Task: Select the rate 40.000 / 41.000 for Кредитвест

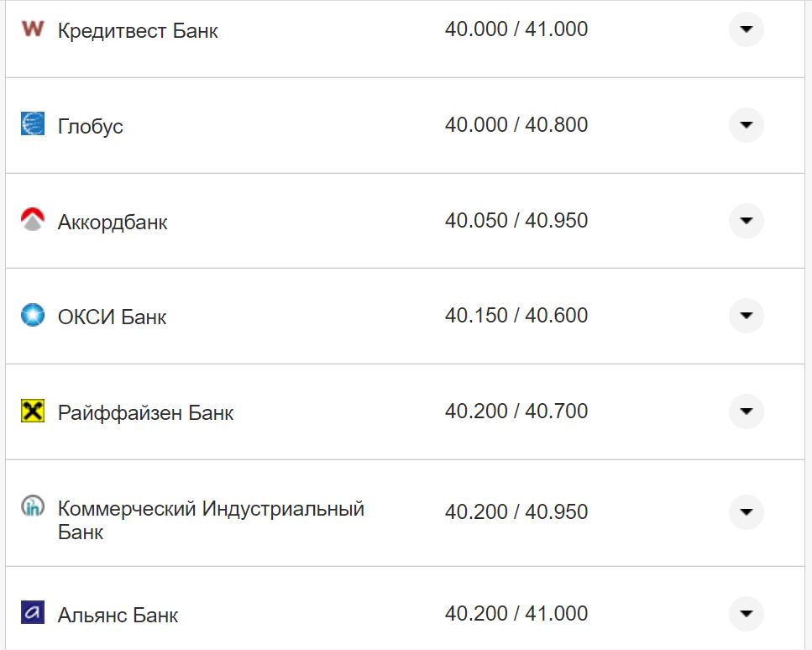Action: coord(518,28)
